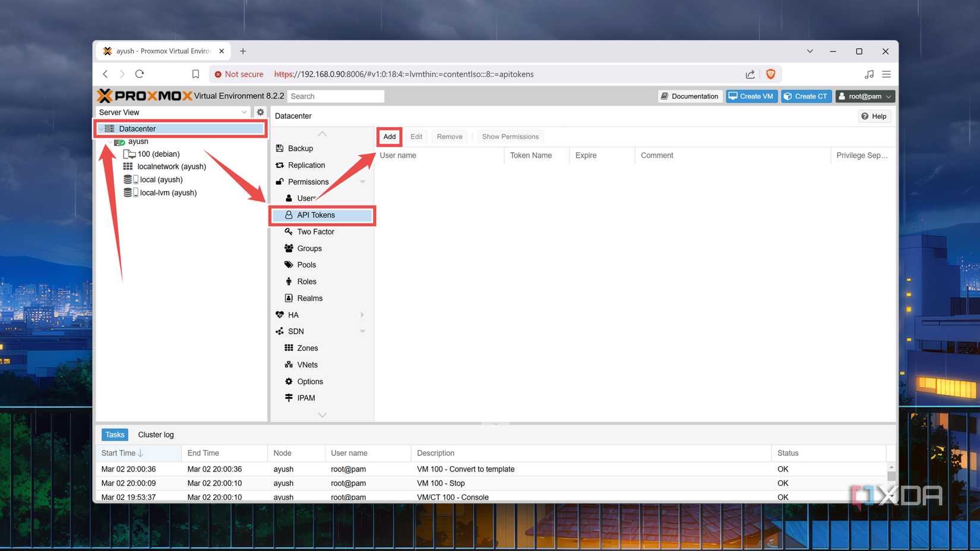The image size is (980, 551).
Task: Expand the Server View dropdown
Action: point(244,112)
